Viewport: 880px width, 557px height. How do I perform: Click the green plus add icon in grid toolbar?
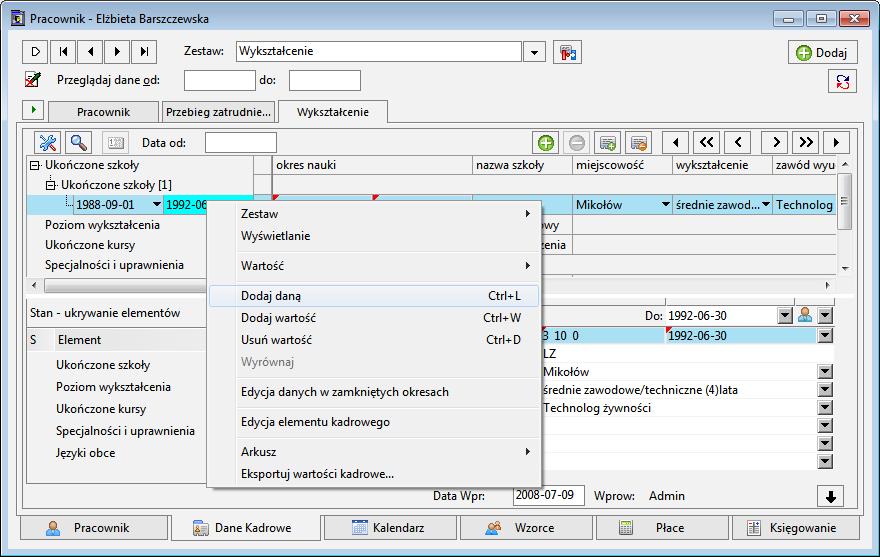pyautogui.click(x=546, y=143)
